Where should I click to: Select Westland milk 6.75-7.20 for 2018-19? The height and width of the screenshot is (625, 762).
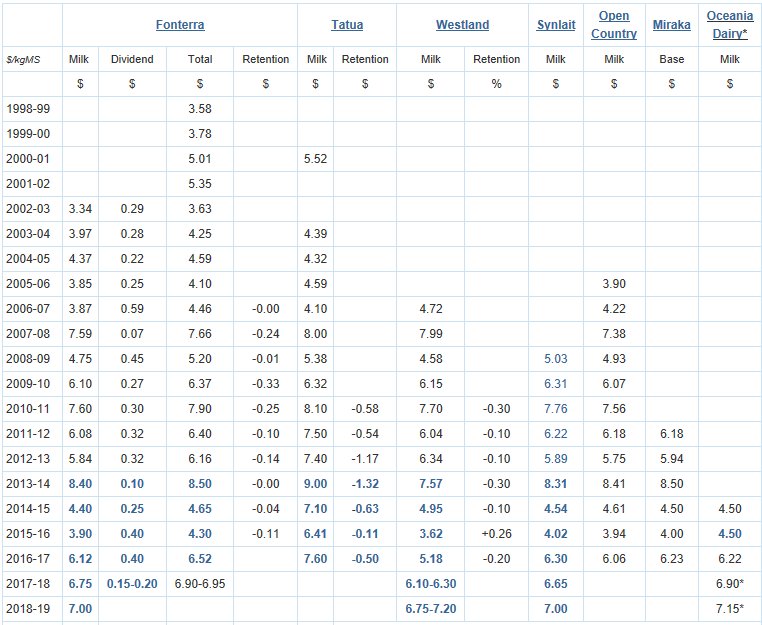pos(431,609)
